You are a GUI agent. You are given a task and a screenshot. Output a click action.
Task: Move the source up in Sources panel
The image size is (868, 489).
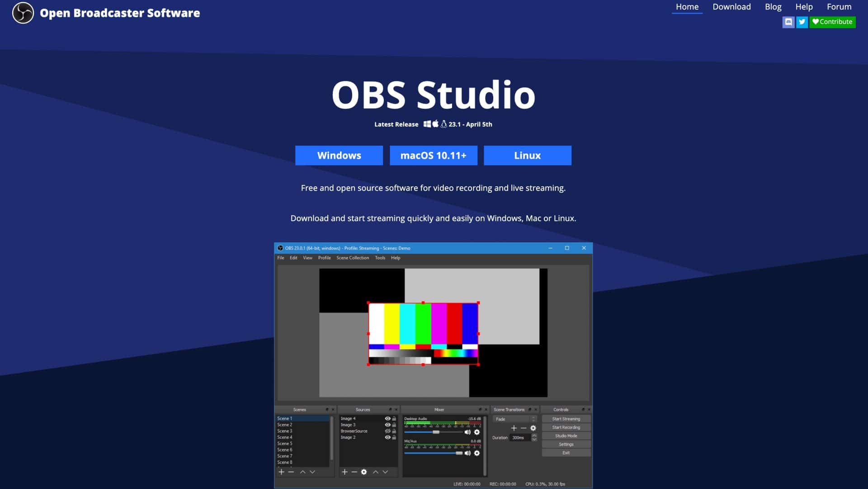click(375, 472)
